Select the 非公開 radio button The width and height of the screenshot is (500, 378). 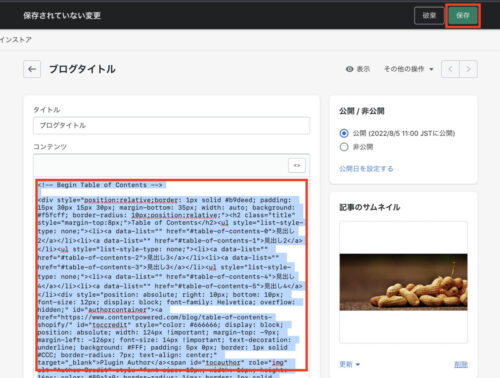tap(344, 147)
